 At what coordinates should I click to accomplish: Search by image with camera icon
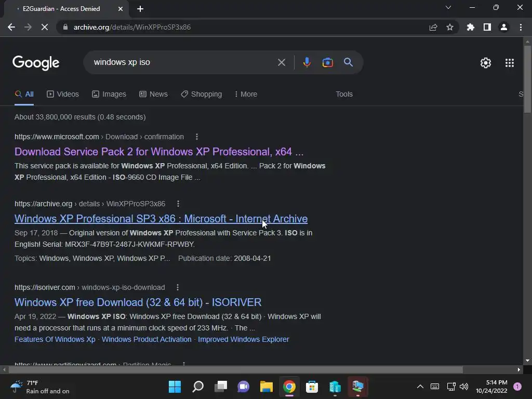click(328, 62)
